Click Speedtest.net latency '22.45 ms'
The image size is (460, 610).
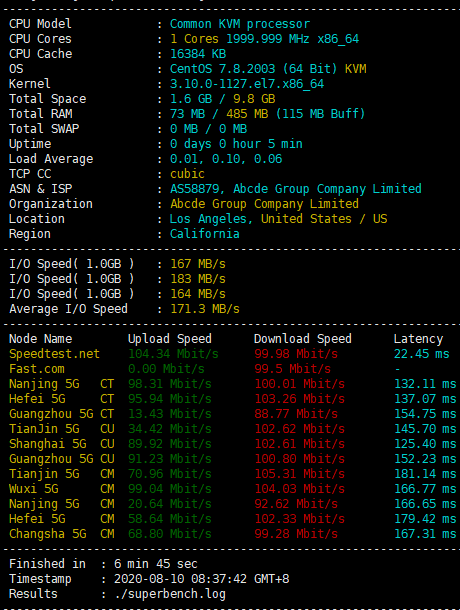[421, 354]
